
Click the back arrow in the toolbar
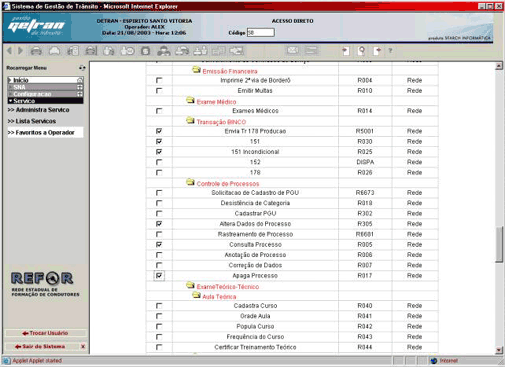[9, 51]
